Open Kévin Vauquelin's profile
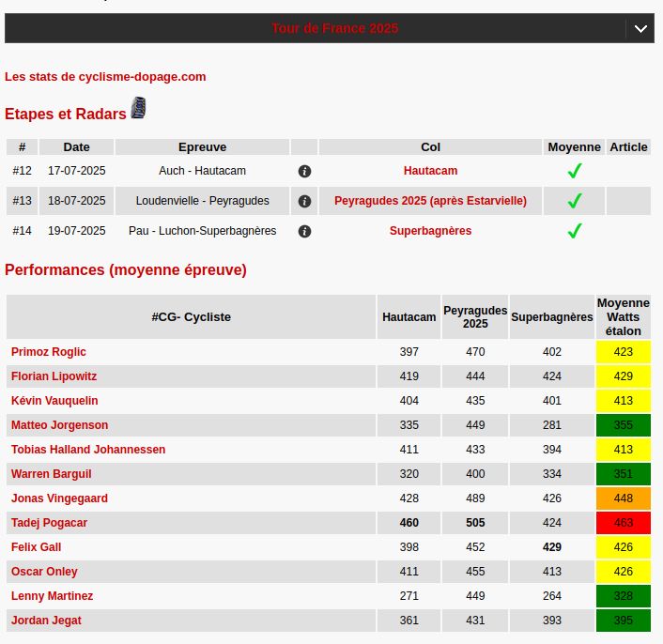The image size is (663, 644). 54,401
